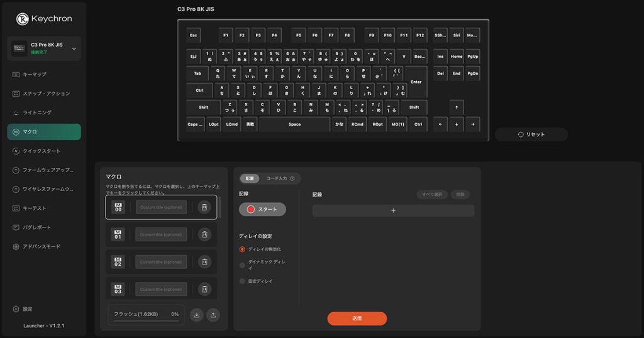
Task: Expand the C3 Pro 8K JIS device dropdown
Action: click(74, 48)
